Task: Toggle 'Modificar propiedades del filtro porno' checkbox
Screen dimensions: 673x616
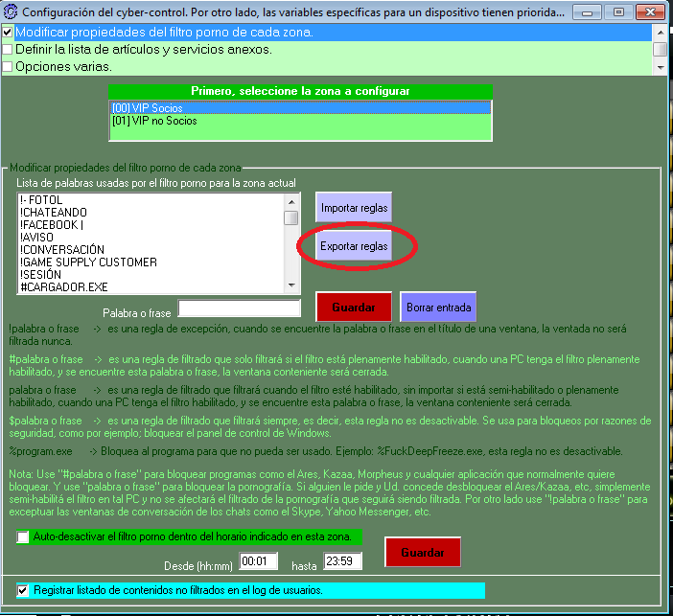Action: point(8,33)
